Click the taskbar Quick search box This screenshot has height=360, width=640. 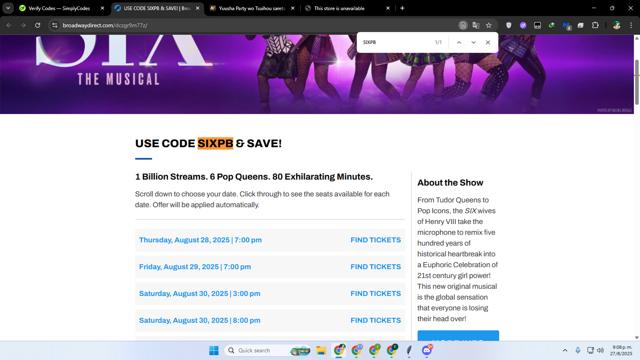tap(267, 350)
